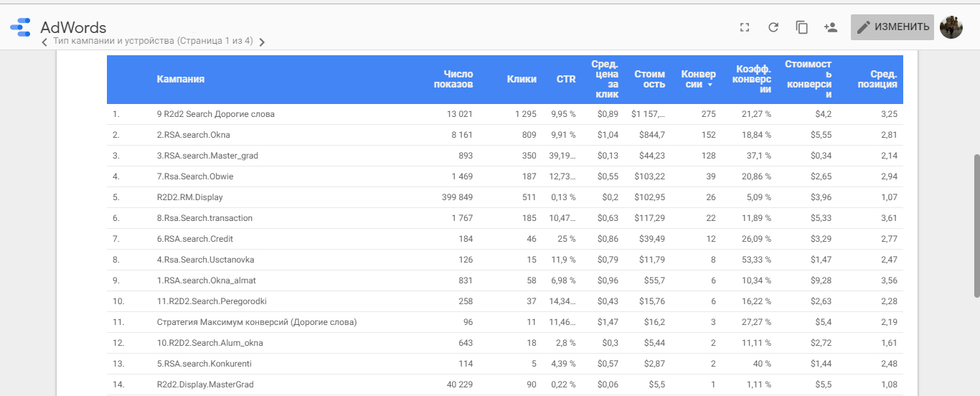Click the AdWords report title

coord(73,27)
